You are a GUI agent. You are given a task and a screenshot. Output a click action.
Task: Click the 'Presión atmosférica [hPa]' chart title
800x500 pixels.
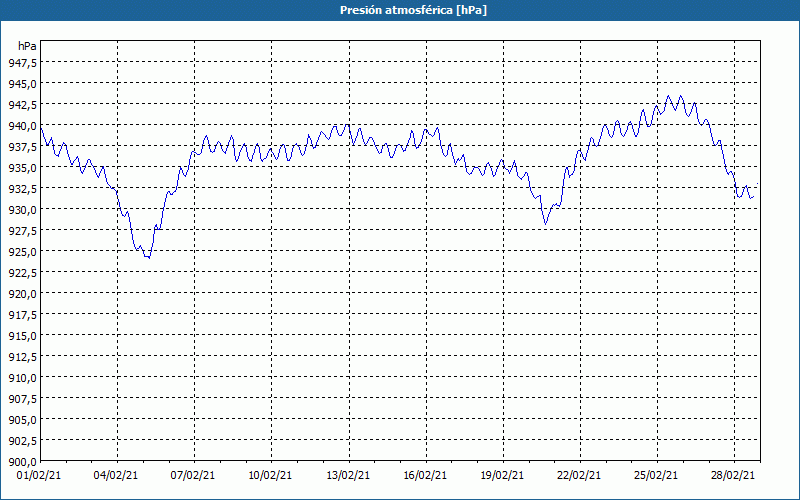pyautogui.click(x=413, y=10)
